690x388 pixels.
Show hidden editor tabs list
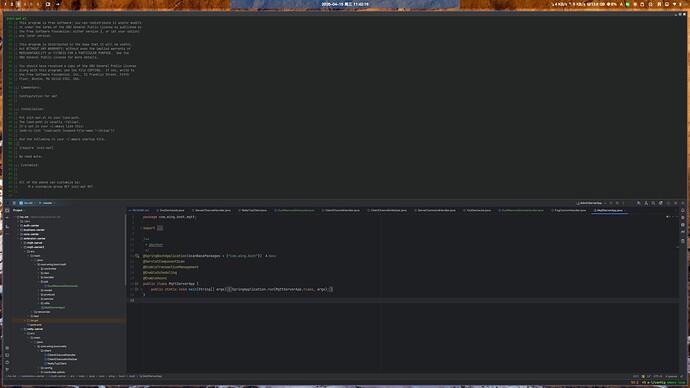pos(675,211)
